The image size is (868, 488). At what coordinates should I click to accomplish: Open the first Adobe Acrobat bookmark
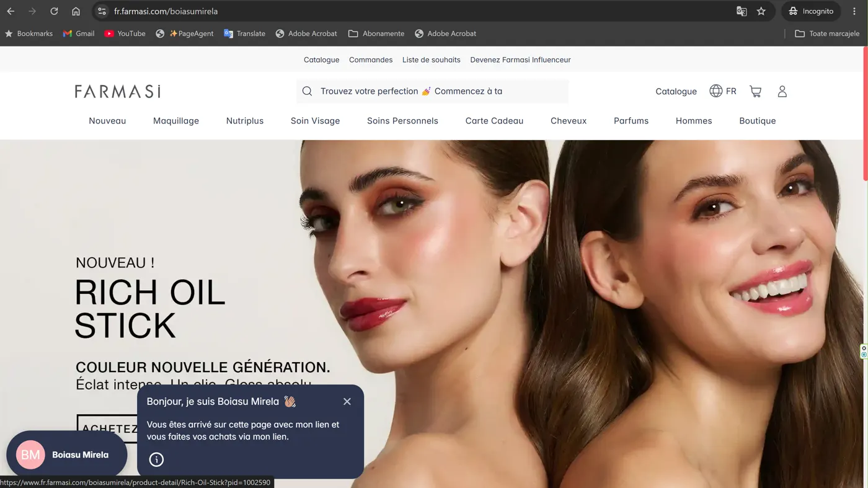click(306, 33)
